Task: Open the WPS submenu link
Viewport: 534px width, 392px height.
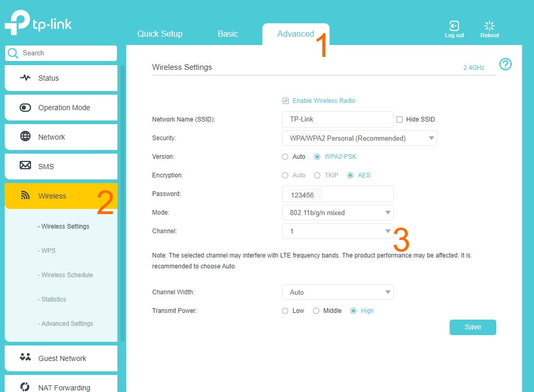Action: [48, 251]
